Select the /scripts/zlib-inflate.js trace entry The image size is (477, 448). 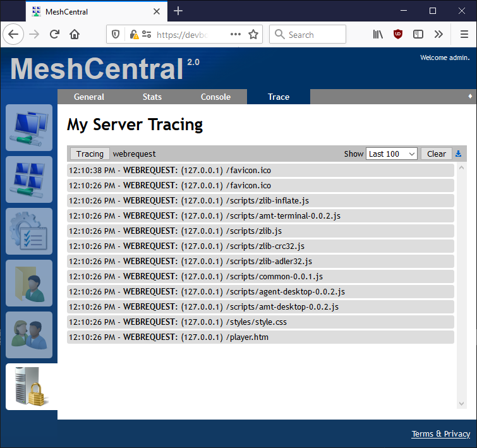pos(260,201)
